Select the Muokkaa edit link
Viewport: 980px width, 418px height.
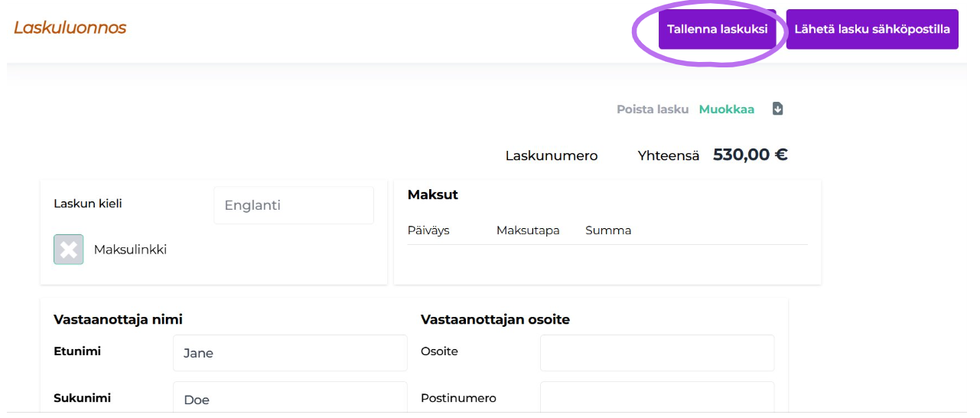(726, 109)
